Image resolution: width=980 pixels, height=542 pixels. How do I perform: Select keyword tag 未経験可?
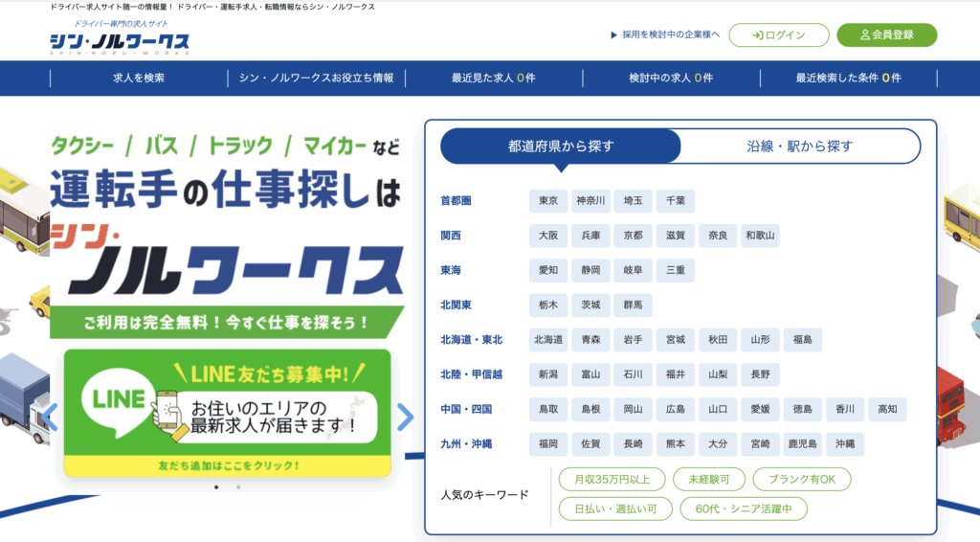(x=708, y=480)
